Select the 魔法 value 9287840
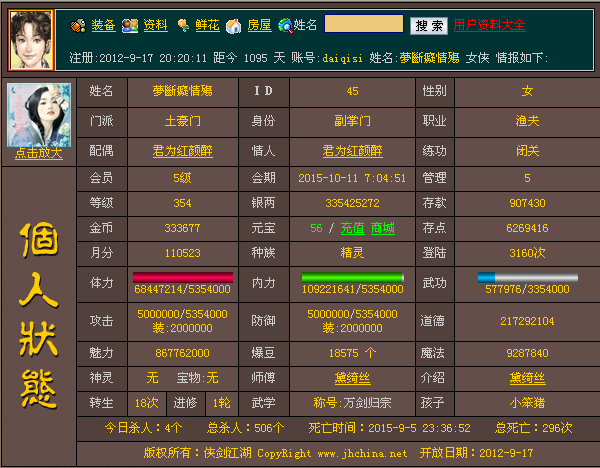The height and width of the screenshot is (468, 600). (527, 353)
